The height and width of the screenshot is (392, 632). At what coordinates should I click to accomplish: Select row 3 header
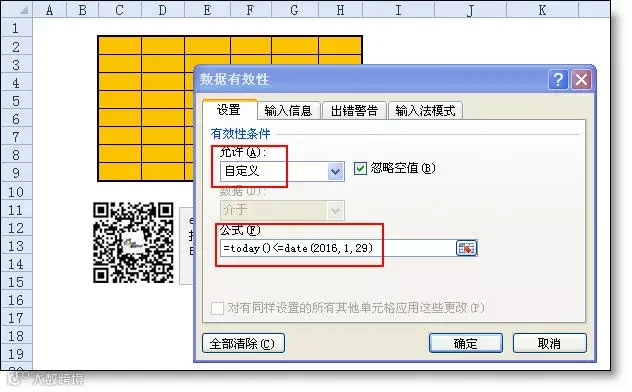tap(16, 64)
